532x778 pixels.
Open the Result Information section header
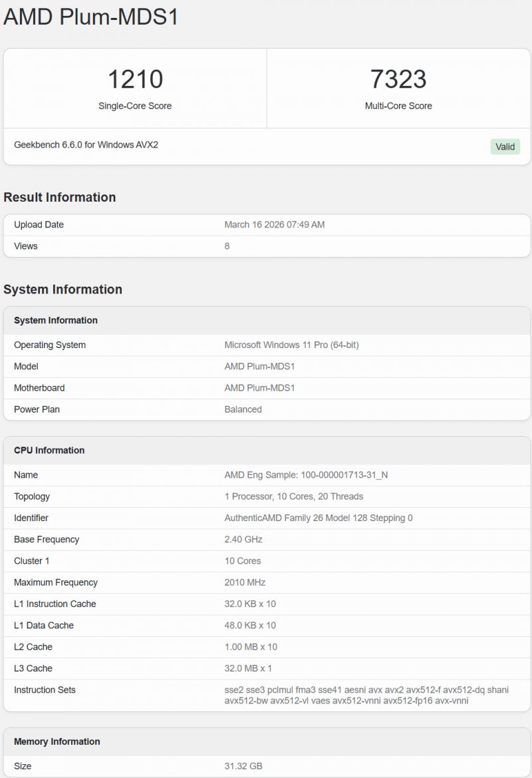(x=59, y=197)
